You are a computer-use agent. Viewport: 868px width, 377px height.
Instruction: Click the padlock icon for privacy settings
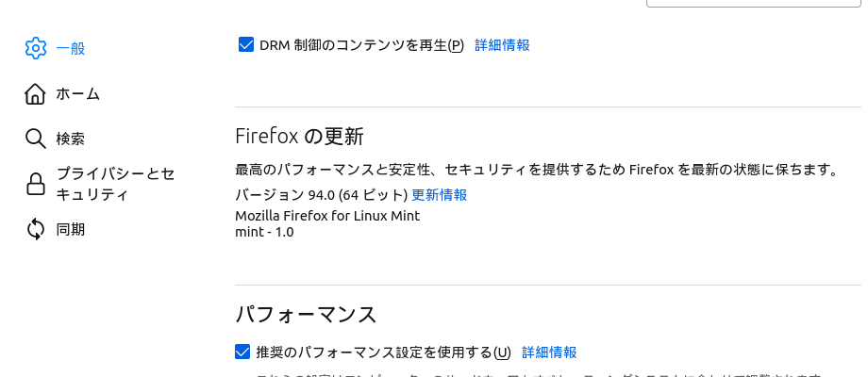[x=36, y=184]
